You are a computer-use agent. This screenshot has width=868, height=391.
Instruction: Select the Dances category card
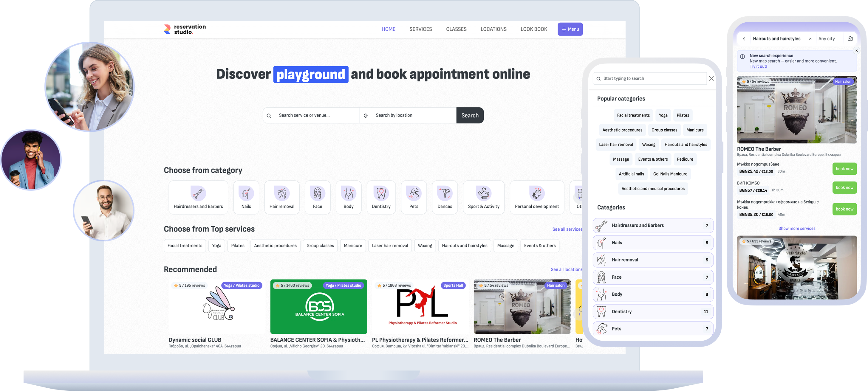[445, 197]
